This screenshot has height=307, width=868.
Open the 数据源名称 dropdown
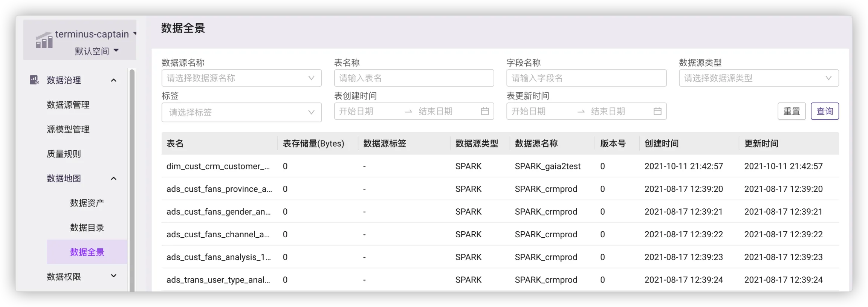[x=241, y=78]
